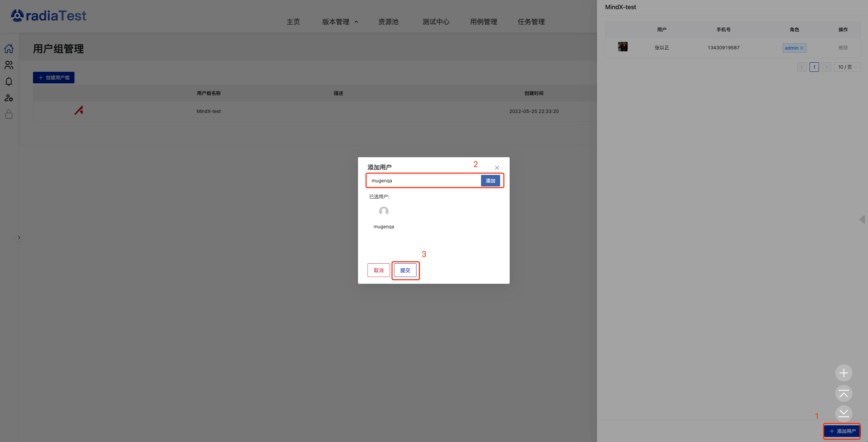Click the scroll-to-top floating button

click(x=844, y=393)
